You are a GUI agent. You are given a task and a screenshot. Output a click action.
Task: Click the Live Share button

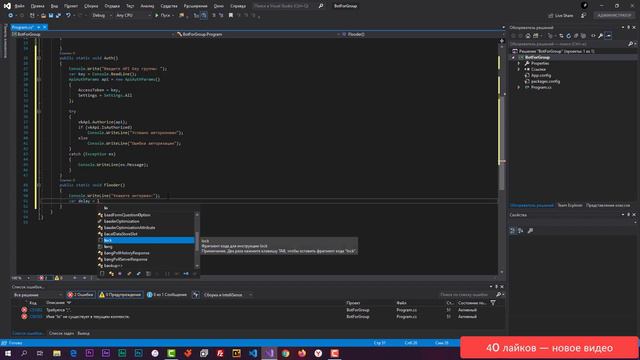click(x=561, y=16)
